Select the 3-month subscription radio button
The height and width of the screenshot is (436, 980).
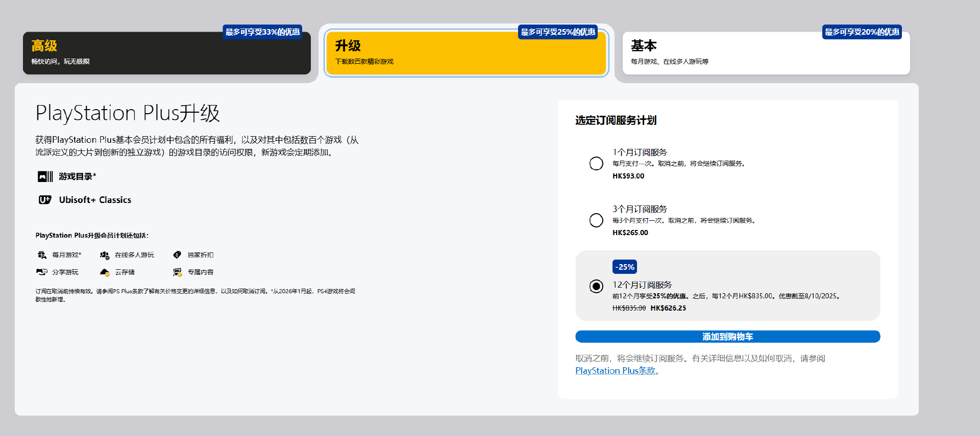tap(596, 220)
